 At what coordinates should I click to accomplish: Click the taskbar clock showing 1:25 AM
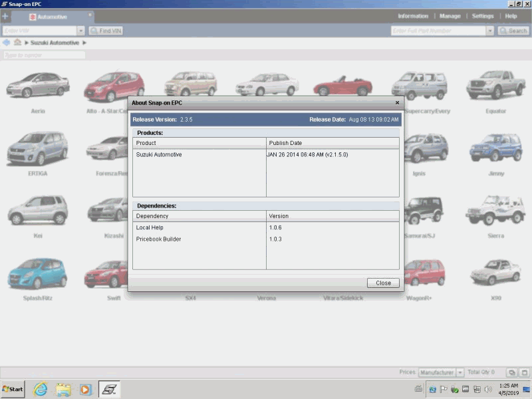coord(508,389)
